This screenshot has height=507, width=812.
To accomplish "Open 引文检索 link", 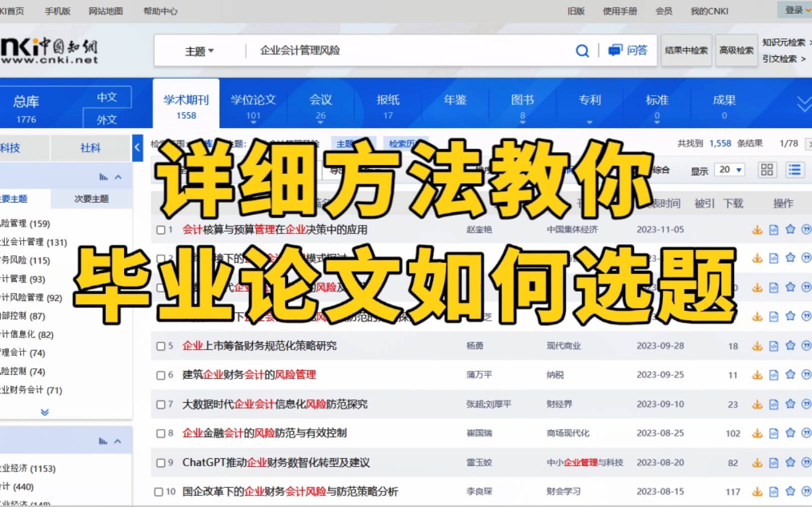I will pos(784,59).
